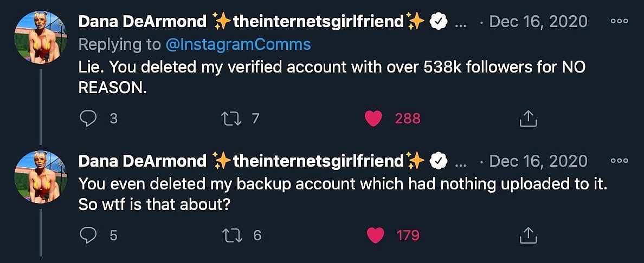Reply to the backup account tweet
The width and height of the screenshot is (644, 263).
click(88, 235)
